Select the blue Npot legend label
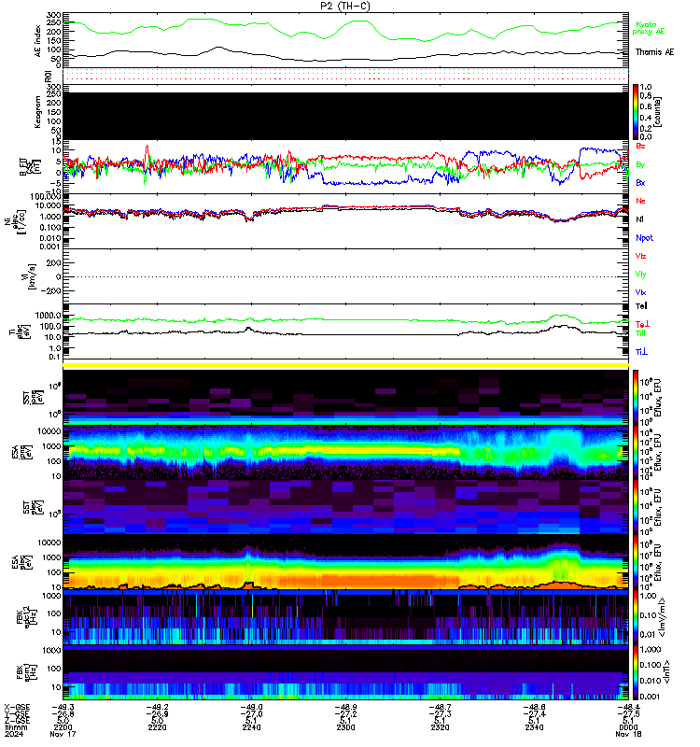This screenshot has height=747, width=700. click(x=644, y=238)
